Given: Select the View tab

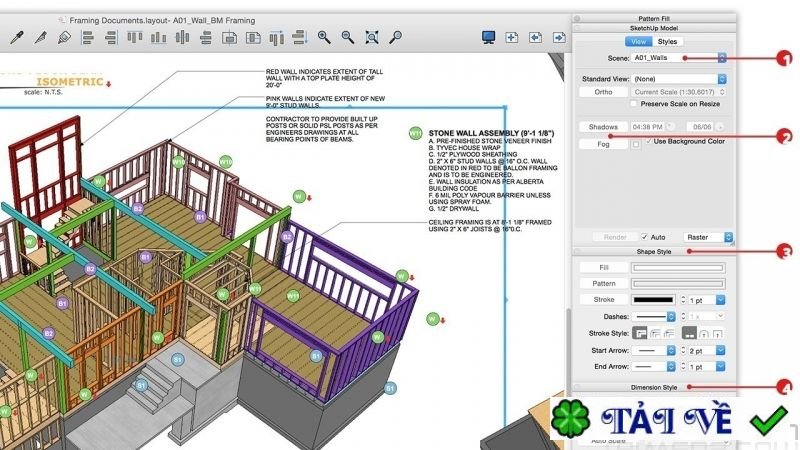Looking at the screenshot, I should point(637,41).
